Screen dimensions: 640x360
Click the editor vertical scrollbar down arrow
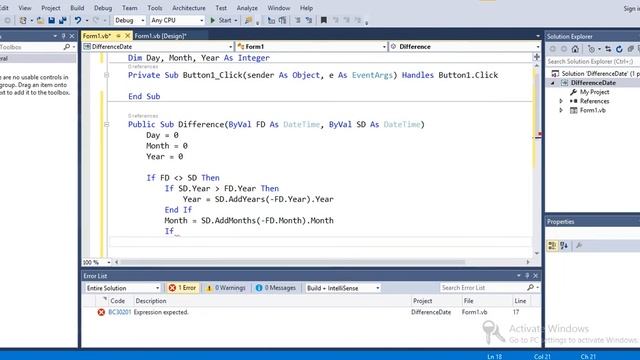[537, 253]
